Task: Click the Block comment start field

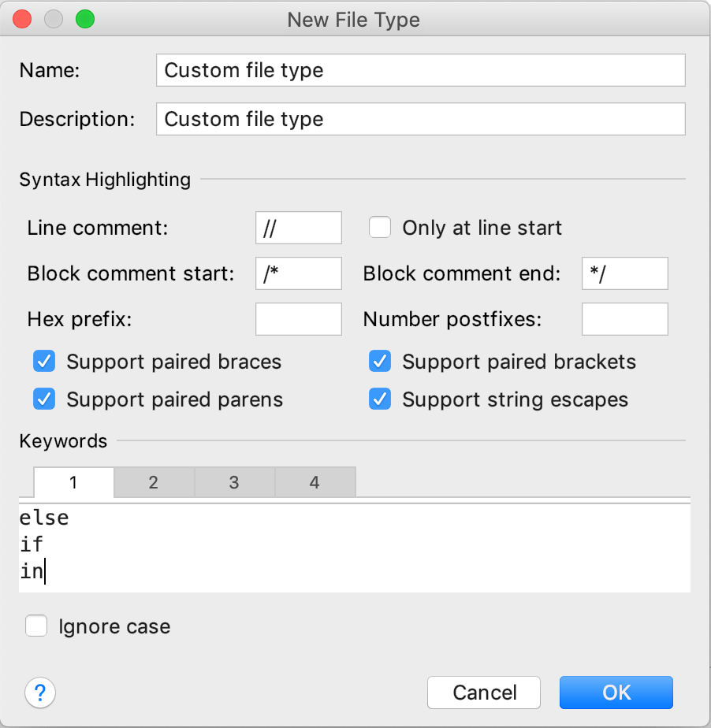Action: [298, 273]
